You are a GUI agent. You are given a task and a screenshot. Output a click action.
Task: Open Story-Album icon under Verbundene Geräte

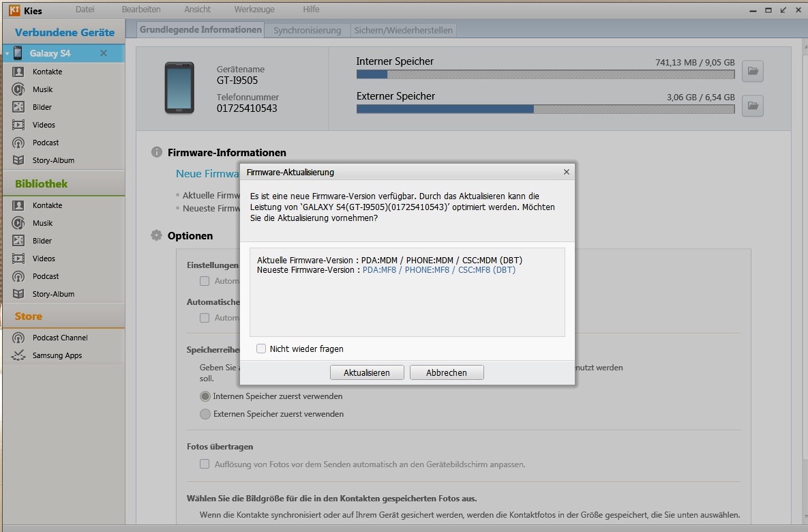[18, 160]
